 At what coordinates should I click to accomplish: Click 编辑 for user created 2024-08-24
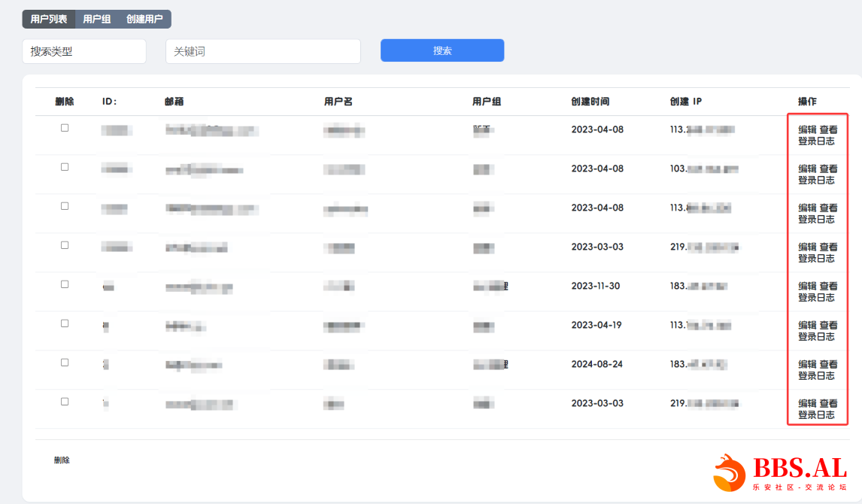point(807,364)
